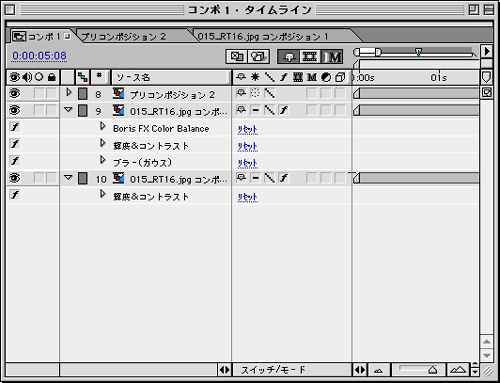Reset layer 9 輝度&コントラスト effect
The image size is (500, 383).
248,146
